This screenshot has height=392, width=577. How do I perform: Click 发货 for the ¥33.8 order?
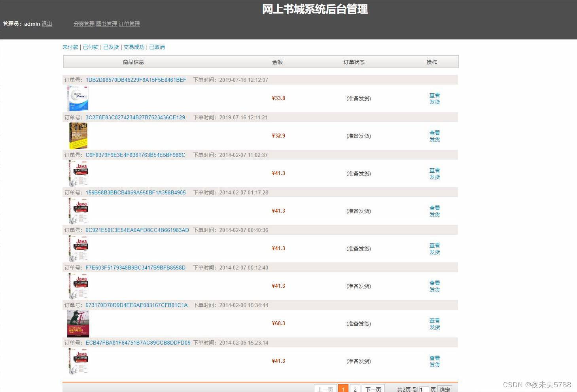coord(435,102)
